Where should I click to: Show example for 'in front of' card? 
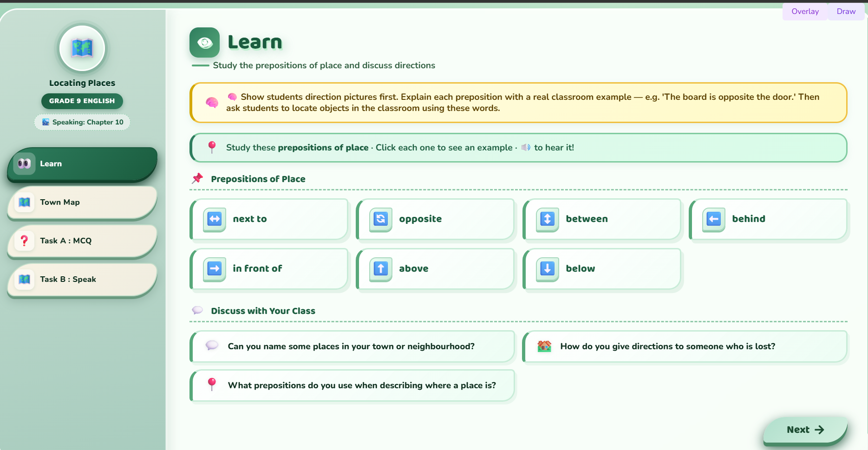click(269, 269)
